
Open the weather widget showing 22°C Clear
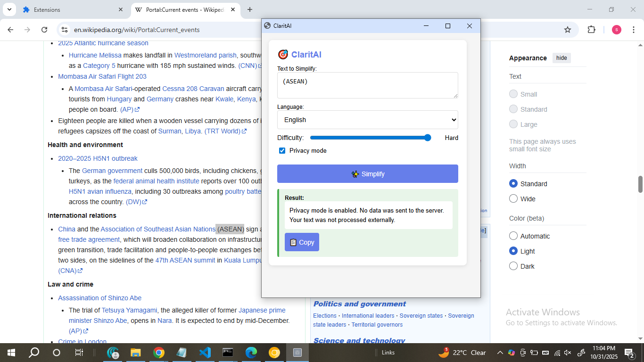(x=462, y=353)
